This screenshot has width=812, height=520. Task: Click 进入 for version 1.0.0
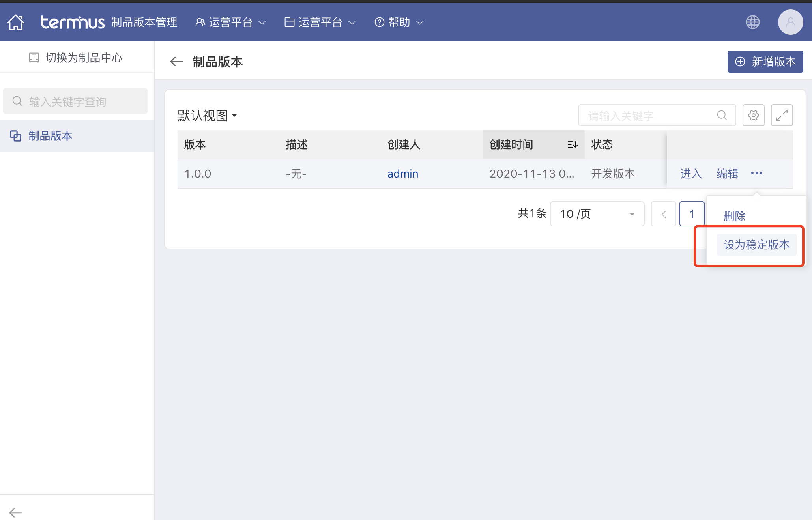691,174
